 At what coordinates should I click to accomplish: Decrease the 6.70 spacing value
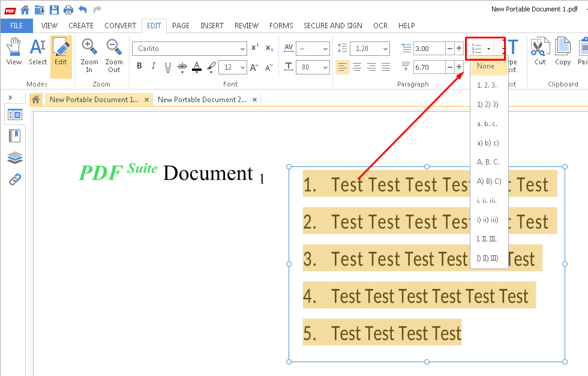(x=449, y=67)
